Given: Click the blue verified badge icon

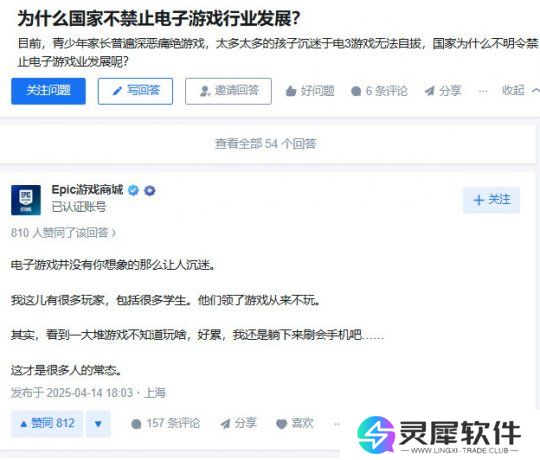Looking at the screenshot, I should pos(133,190).
